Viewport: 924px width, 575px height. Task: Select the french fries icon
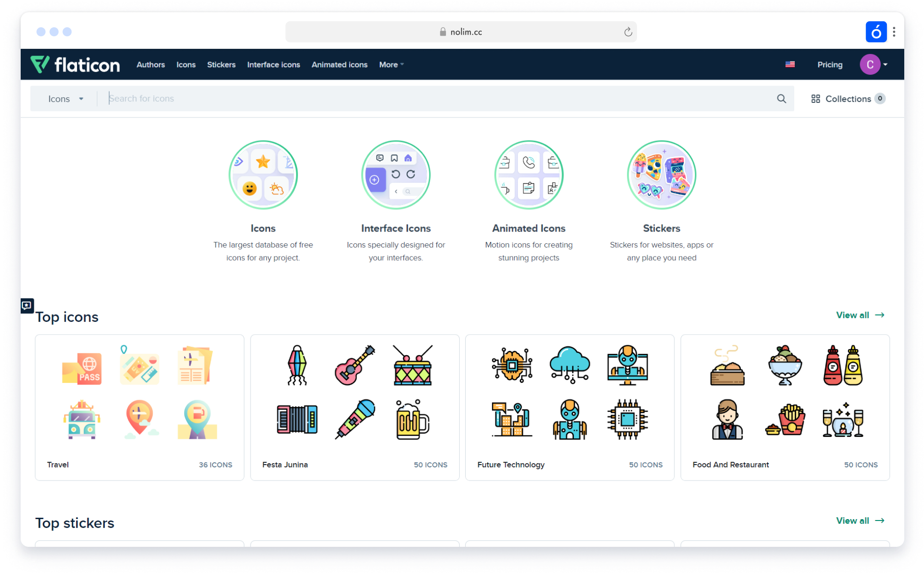point(785,420)
